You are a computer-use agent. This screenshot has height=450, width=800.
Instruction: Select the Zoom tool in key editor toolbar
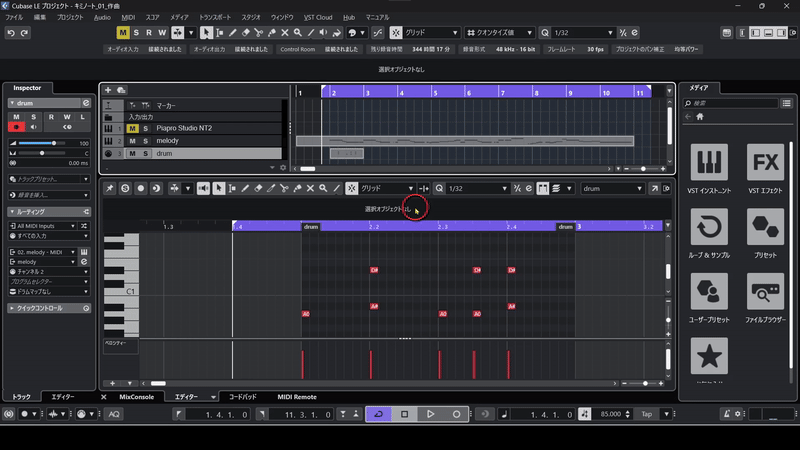pyautogui.click(x=323, y=188)
